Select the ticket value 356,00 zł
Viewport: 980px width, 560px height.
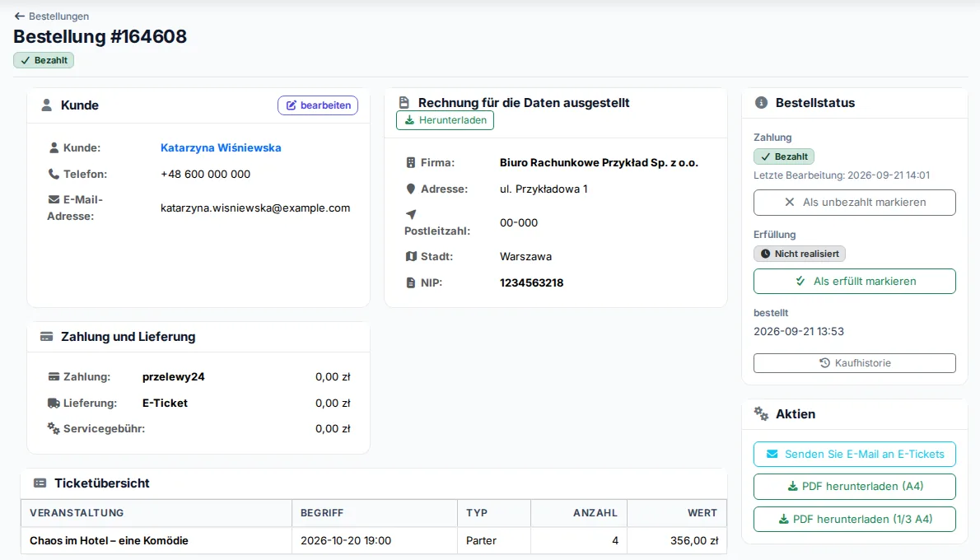click(694, 540)
